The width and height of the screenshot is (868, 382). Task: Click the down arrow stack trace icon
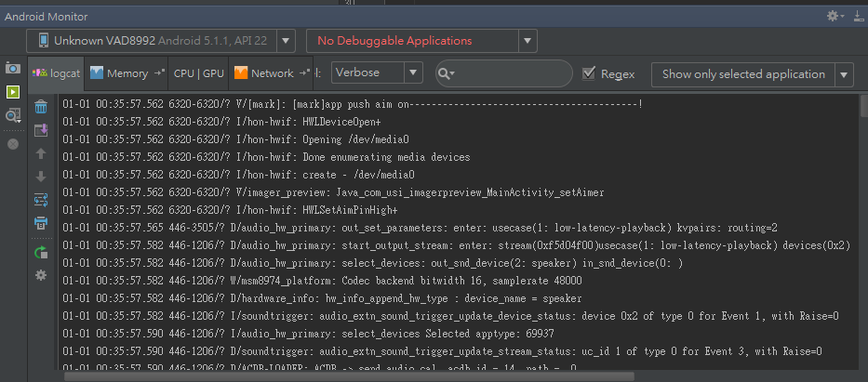(41, 177)
